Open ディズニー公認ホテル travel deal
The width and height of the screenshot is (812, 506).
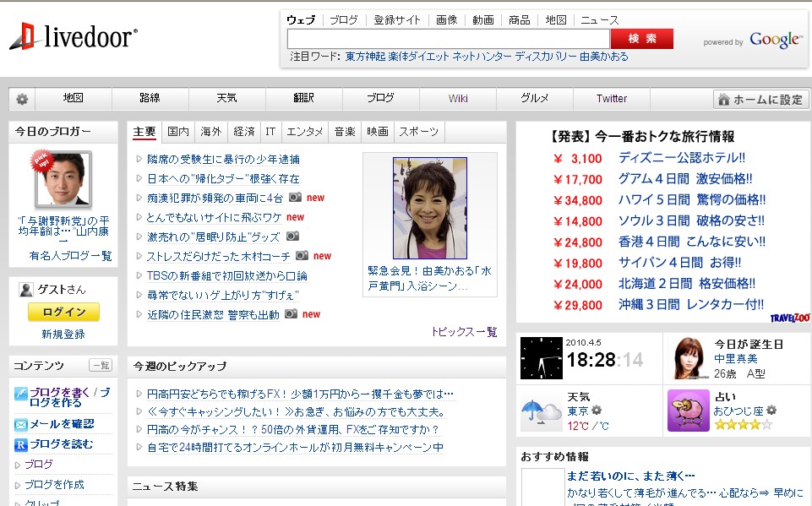pyautogui.click(x=682, y=157)
